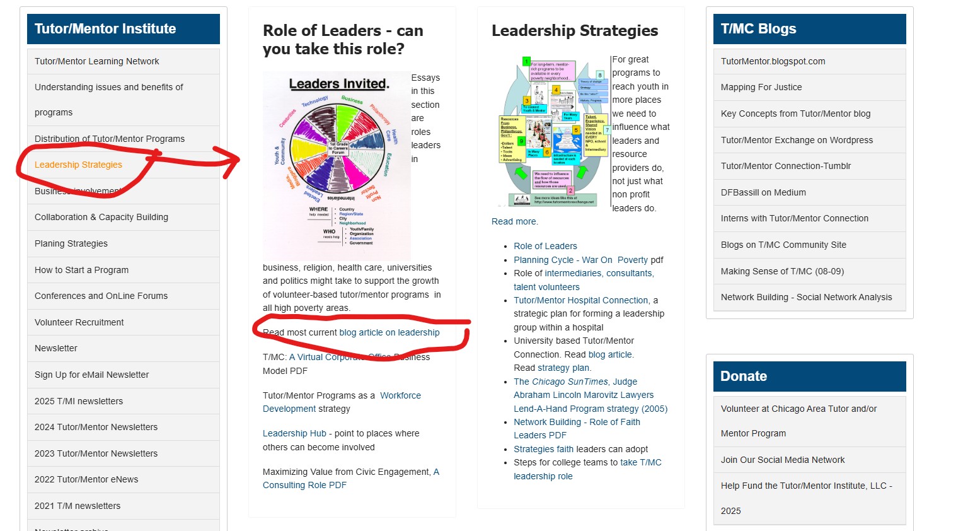Select Join Our Social Media Network
The image size is (980, 531).
783,460
